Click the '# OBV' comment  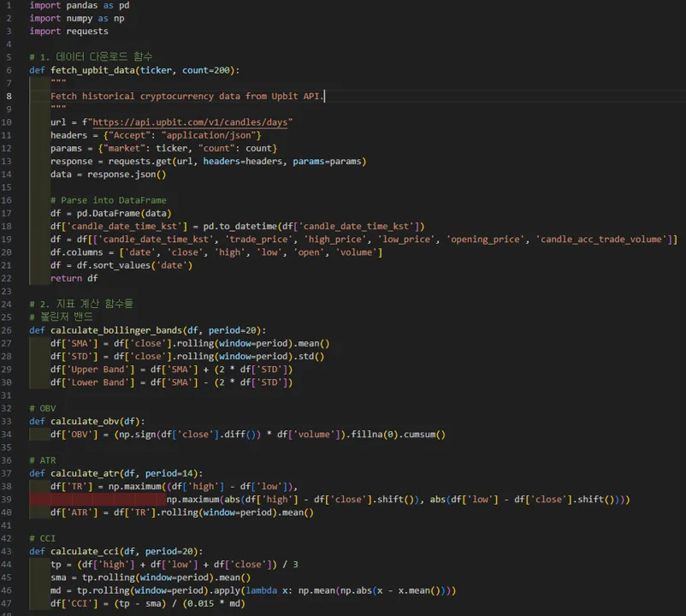pos(43,408)
